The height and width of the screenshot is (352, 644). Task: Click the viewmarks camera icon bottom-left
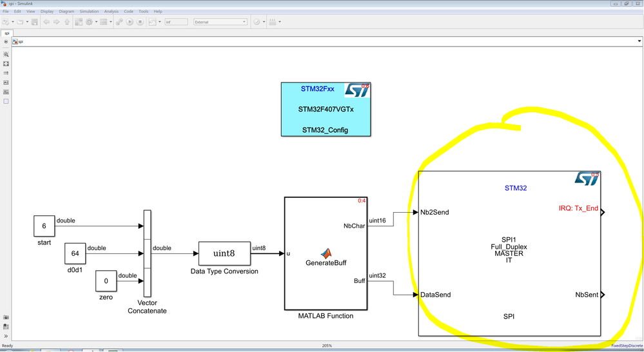point(6,317)
